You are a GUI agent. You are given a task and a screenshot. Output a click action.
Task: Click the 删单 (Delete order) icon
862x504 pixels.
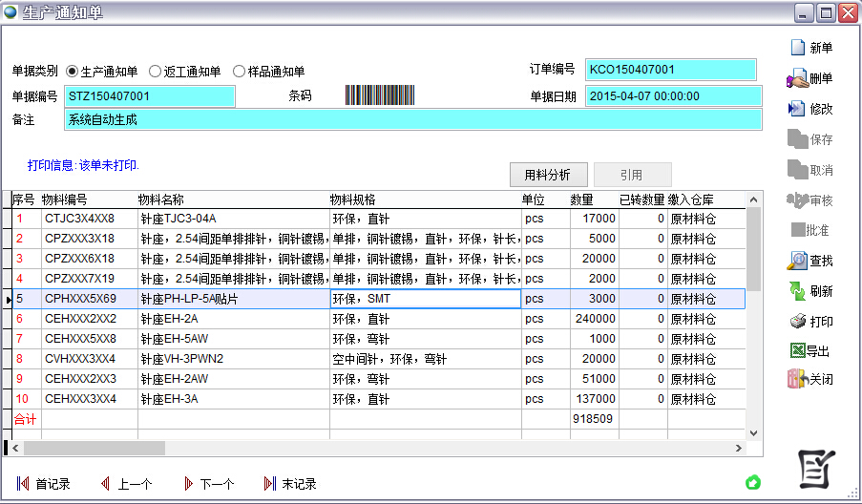(797, 78)
